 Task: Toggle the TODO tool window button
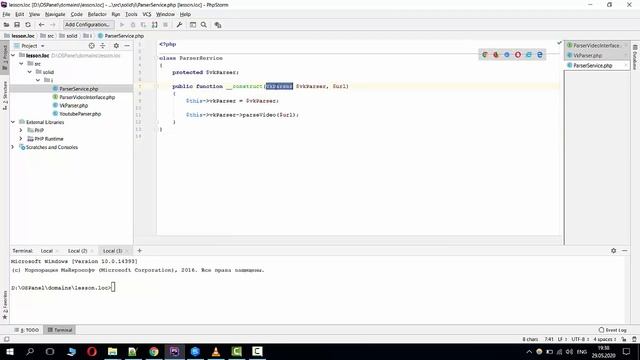(27, 330)
